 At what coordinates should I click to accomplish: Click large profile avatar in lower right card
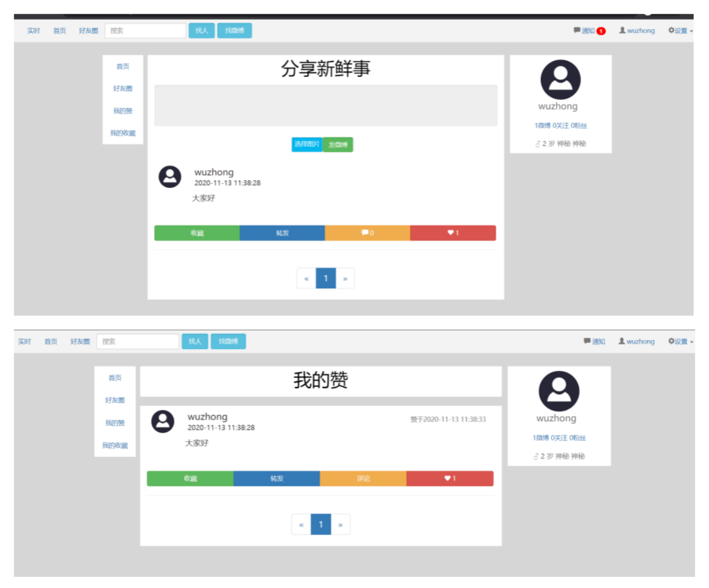click(x=559, y=391)
